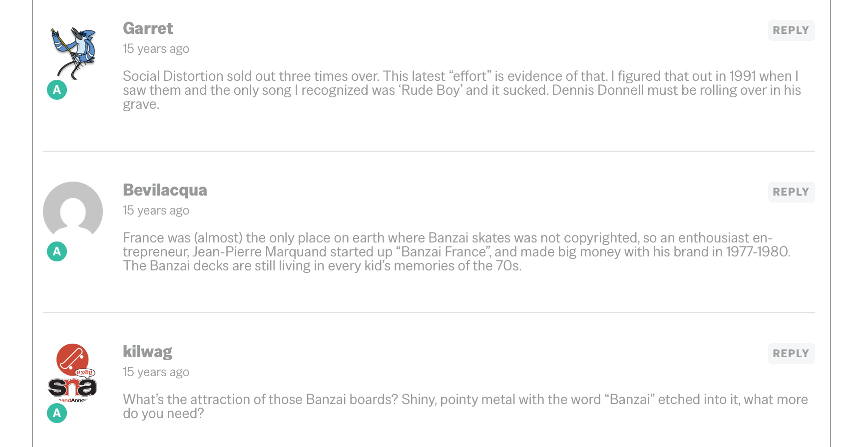Click the timestamp under Garret's name

point(156,49)
